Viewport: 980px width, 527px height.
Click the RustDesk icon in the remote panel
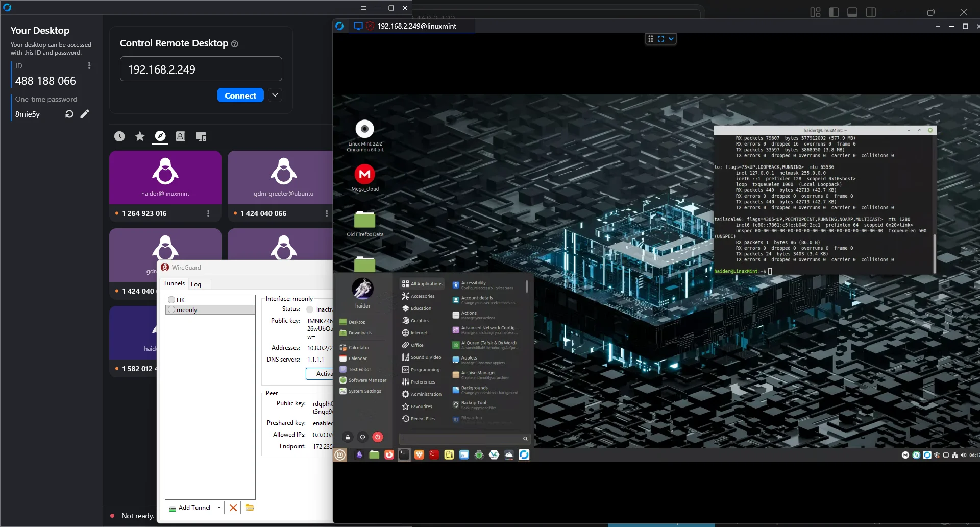524,454
